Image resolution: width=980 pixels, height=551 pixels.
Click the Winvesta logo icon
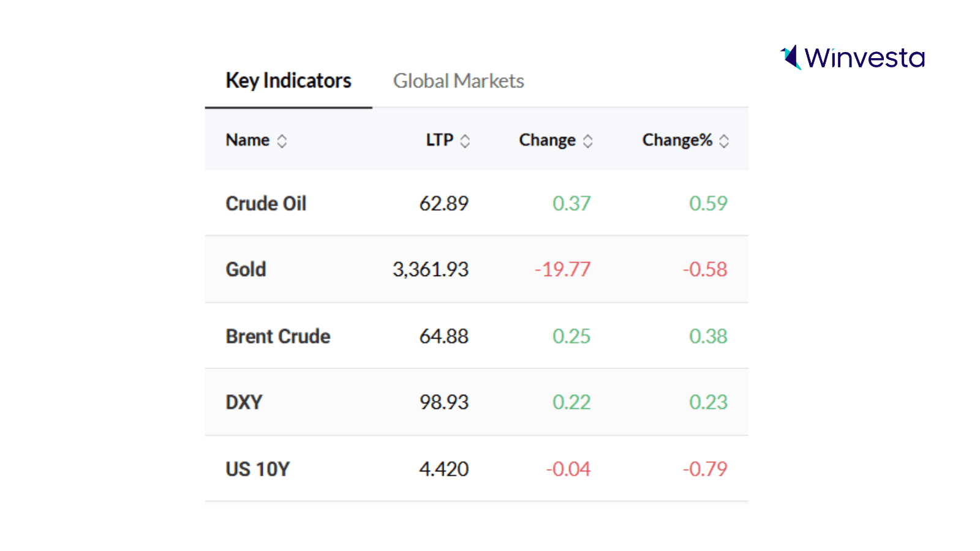click(x=791, y=58)
